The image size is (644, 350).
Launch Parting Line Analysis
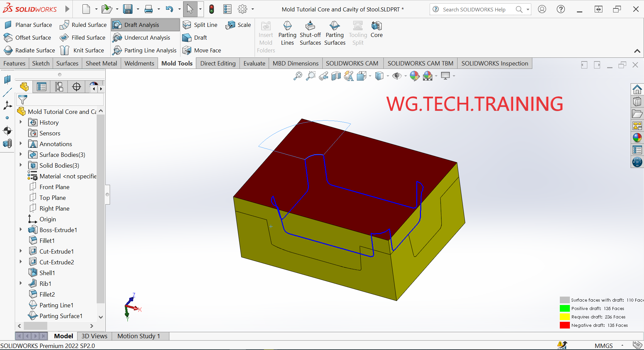[x=145, y=50]
